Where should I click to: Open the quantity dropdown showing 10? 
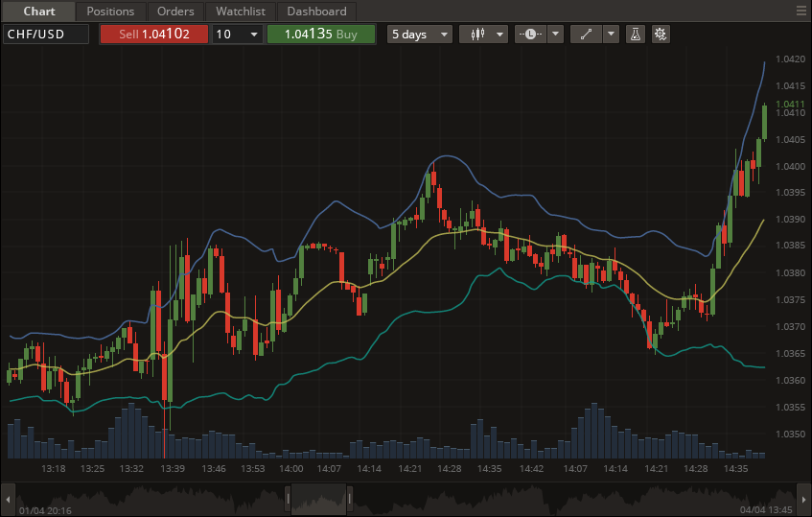(237, 35)
